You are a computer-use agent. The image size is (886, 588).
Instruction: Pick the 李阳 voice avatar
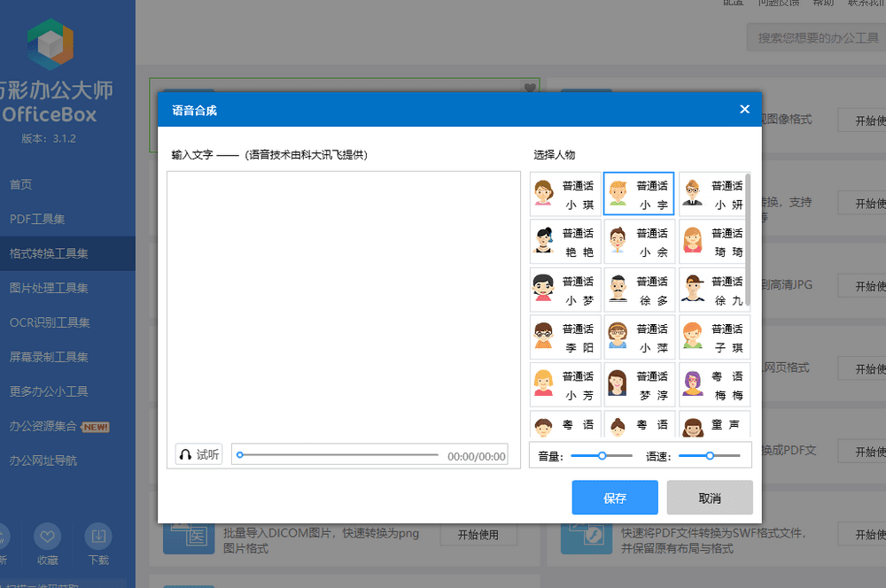click(x=565, y=337)
